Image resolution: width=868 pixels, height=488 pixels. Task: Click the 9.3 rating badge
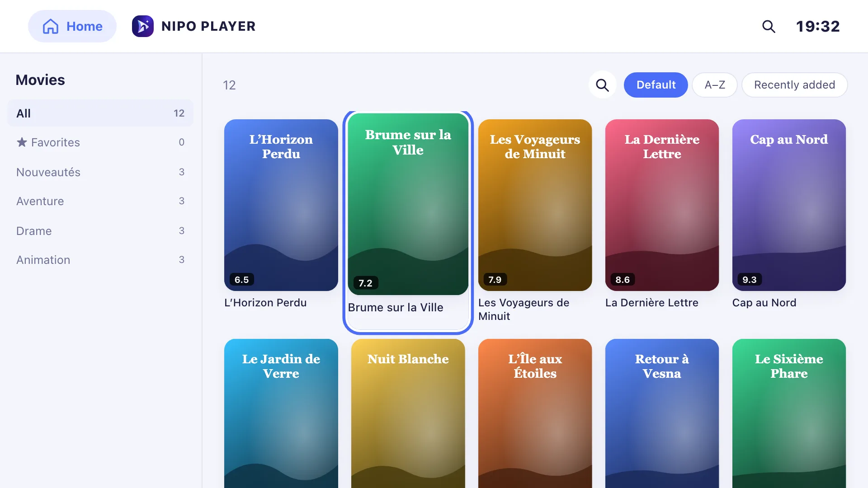(x=749, y=280)
